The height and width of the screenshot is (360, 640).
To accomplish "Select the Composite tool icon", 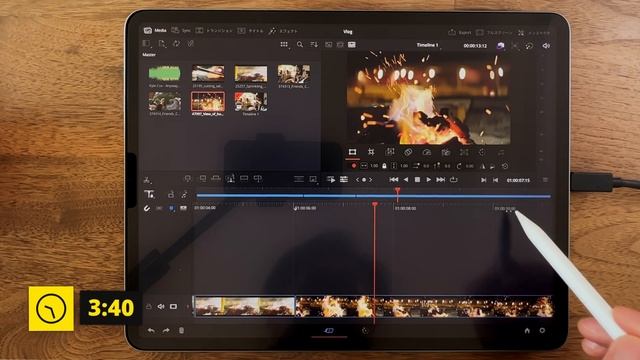I will (x=408, y=152).
